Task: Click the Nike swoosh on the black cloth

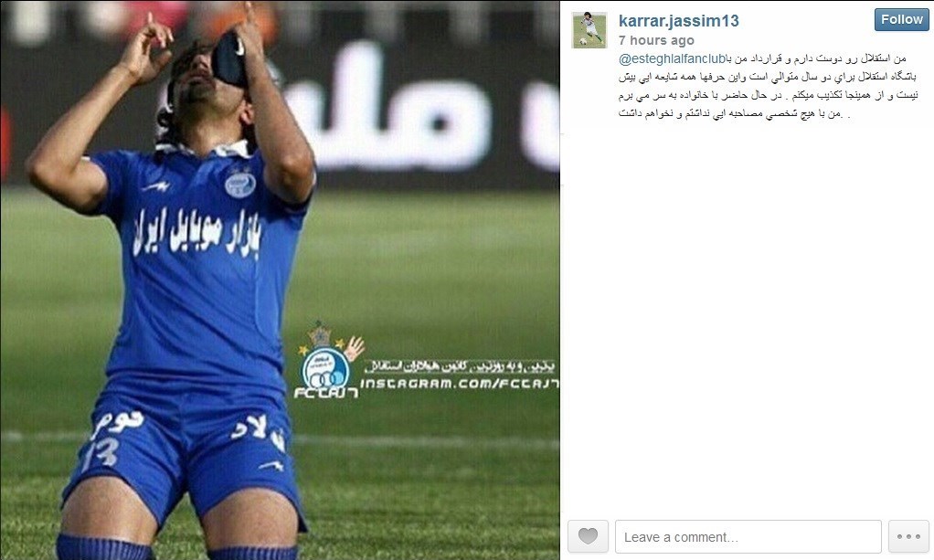Action: [x=239, y=46]
